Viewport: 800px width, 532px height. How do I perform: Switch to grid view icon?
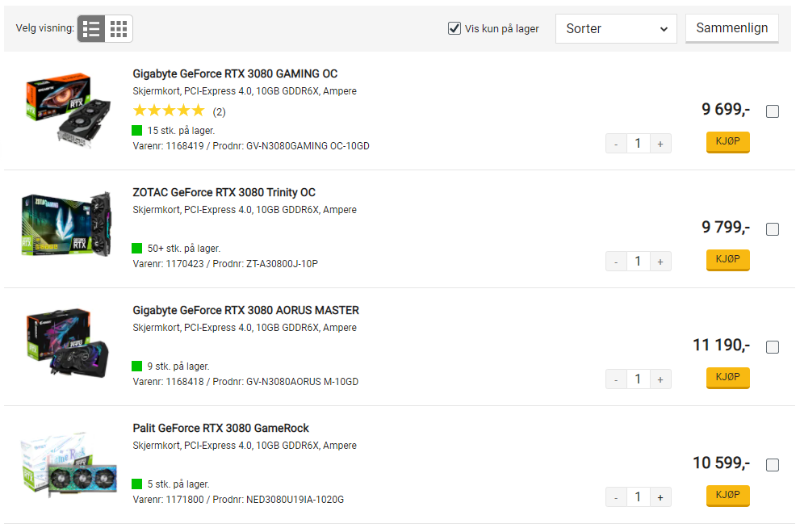pos(119,28)
